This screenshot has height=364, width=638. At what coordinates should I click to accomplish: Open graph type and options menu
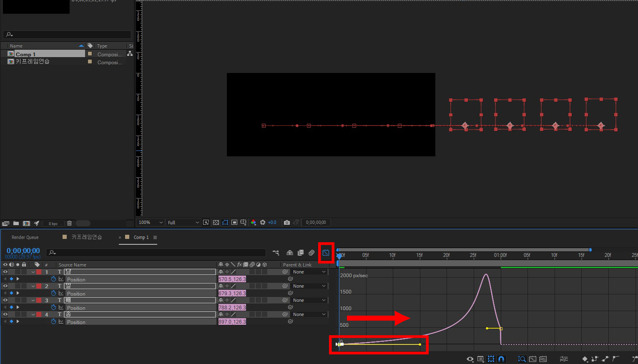click(x=480, y=359)
